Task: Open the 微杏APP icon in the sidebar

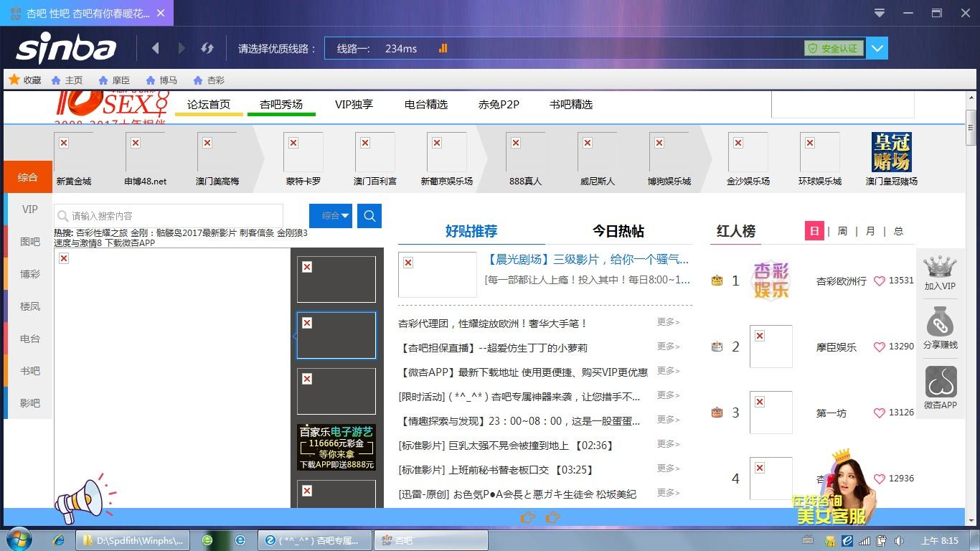Action: [x=940, y=383]
